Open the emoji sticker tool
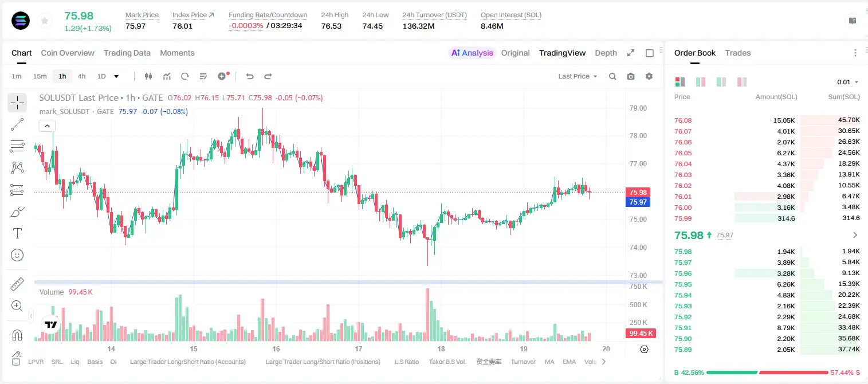Screen dimensions: 868x384 [17, 255]
